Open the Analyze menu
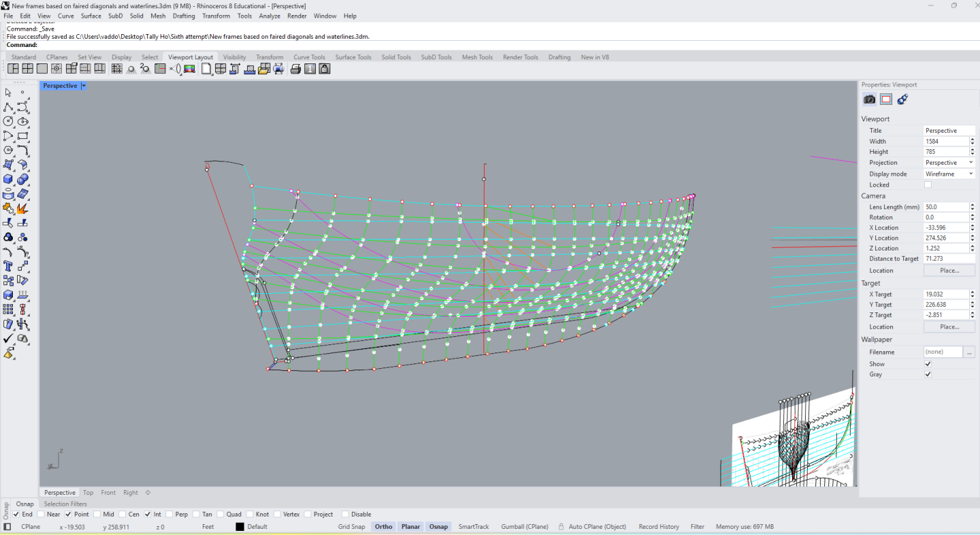Viewport: 980px width, 535px height. pos(269,16)
